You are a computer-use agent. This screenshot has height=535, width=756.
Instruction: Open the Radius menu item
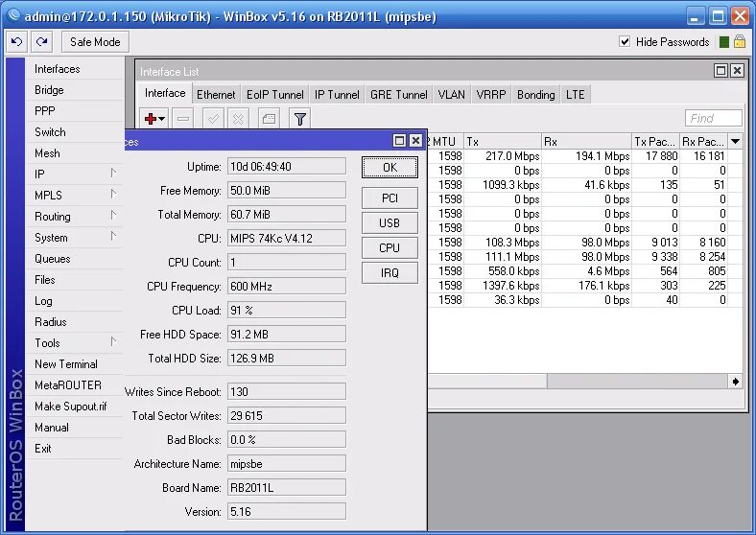click(74, 322)
